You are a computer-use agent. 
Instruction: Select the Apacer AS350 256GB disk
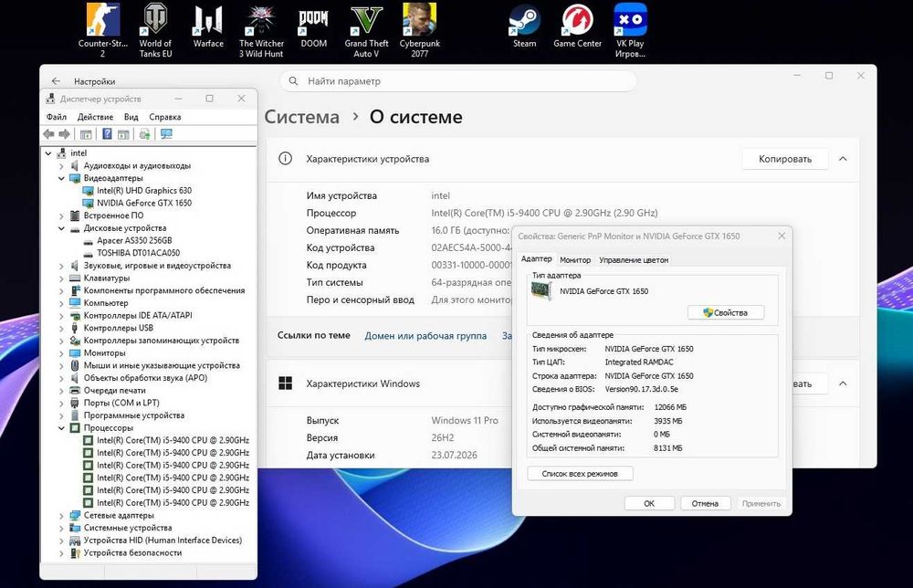(134, 240)
